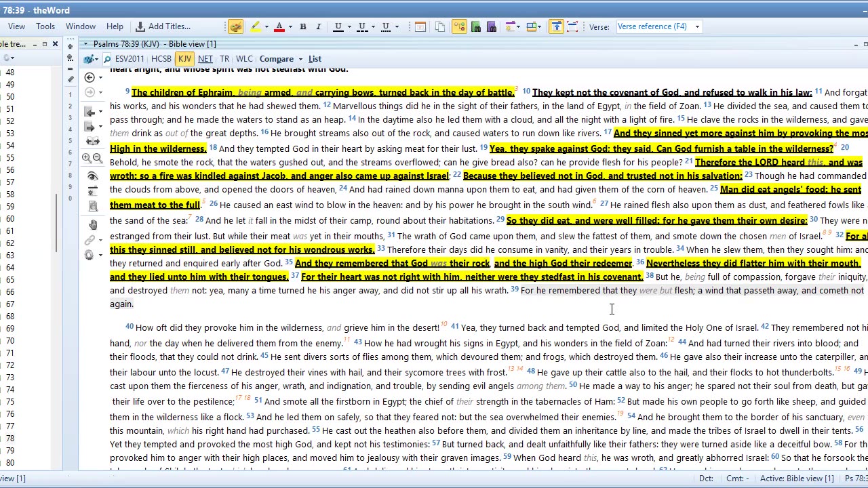Image resolution: width=868 pixels, height=488 pixels.
Task: Switch to TR text tab
Action: pyautogui.click(x=224, y=59)
